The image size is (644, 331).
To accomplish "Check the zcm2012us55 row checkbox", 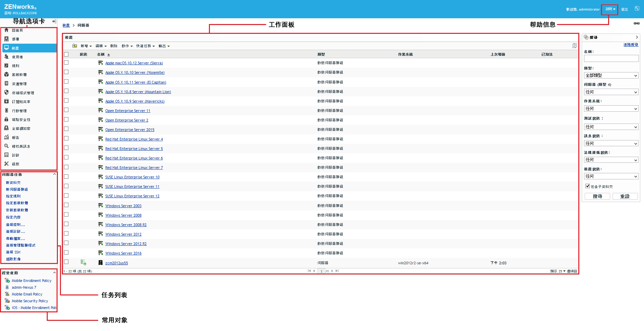I will (66, 262).
